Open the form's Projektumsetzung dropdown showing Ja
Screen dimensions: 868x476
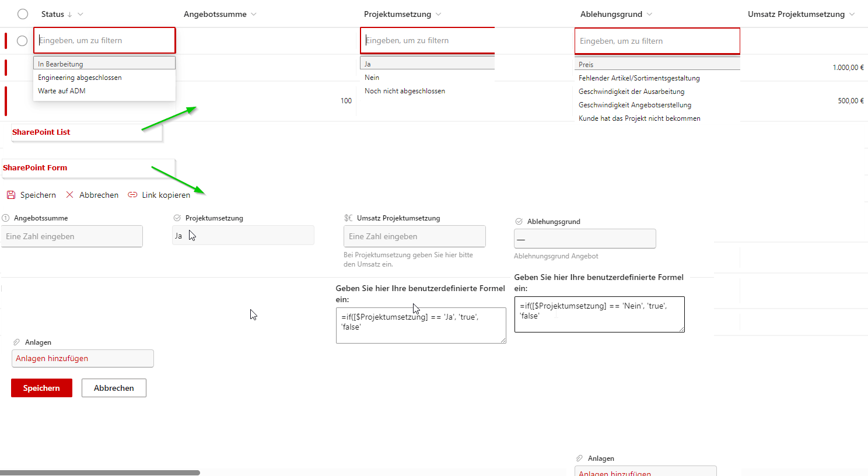point(243,236)
